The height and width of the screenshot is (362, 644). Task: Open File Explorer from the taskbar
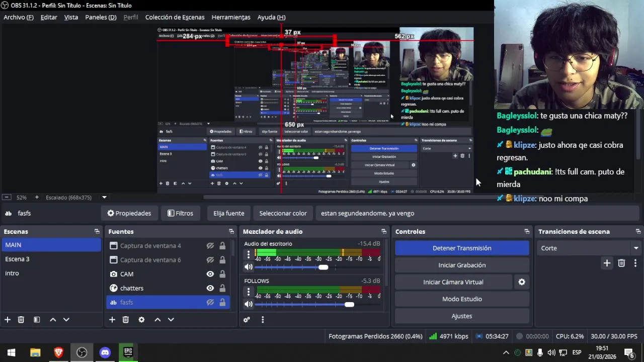35,352
